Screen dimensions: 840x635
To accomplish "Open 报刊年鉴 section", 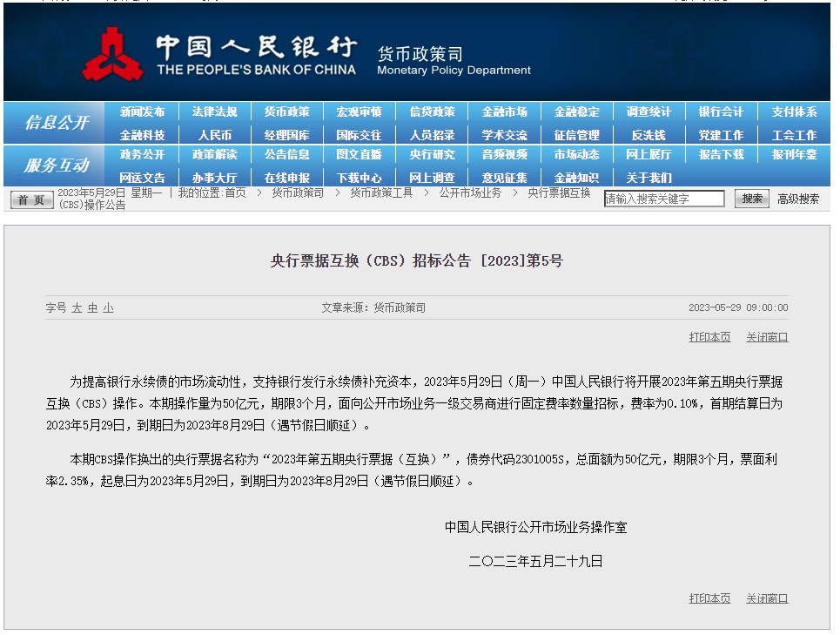I will 794,155.
